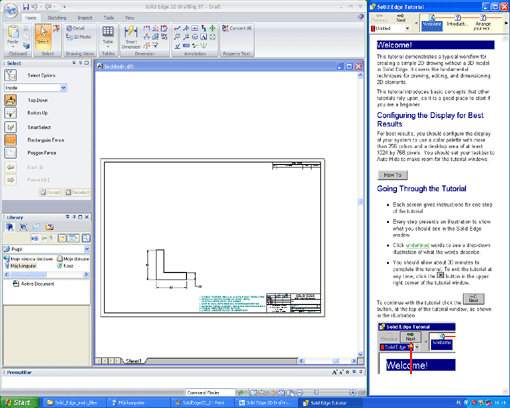Open Library panel options dropdown arrow

(68, 217)
